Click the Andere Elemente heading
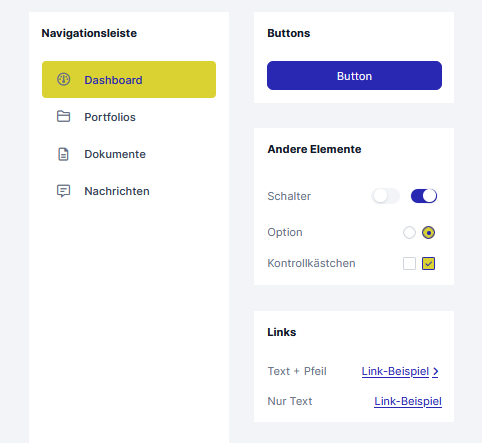Image resolution: width=482 pixels, height=443 pixels. point(314,149)
